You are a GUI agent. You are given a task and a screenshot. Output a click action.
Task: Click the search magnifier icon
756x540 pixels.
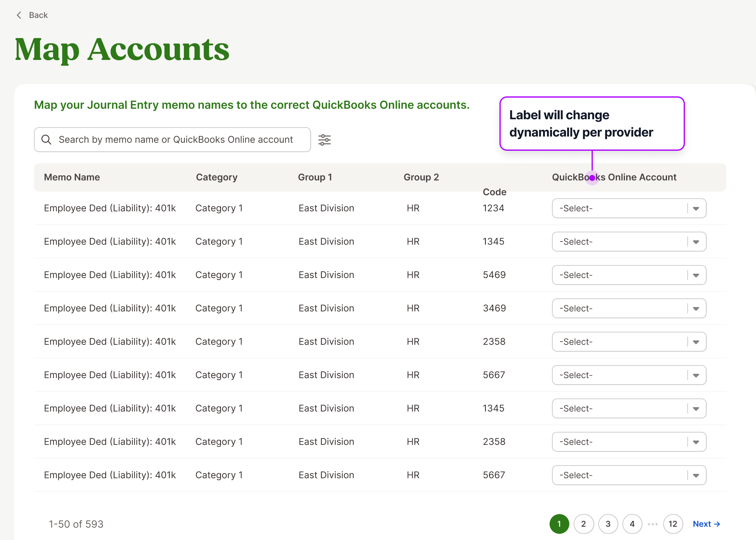coord(46,139)
